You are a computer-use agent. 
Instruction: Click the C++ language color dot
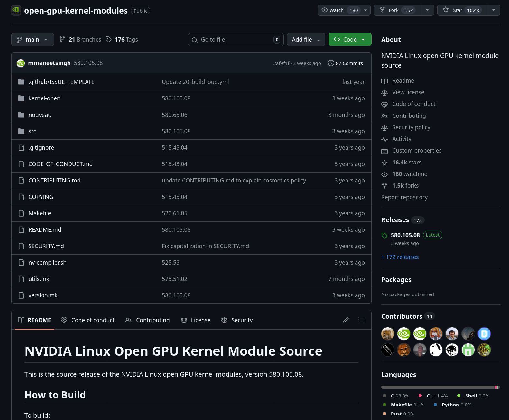click(420, 396)
